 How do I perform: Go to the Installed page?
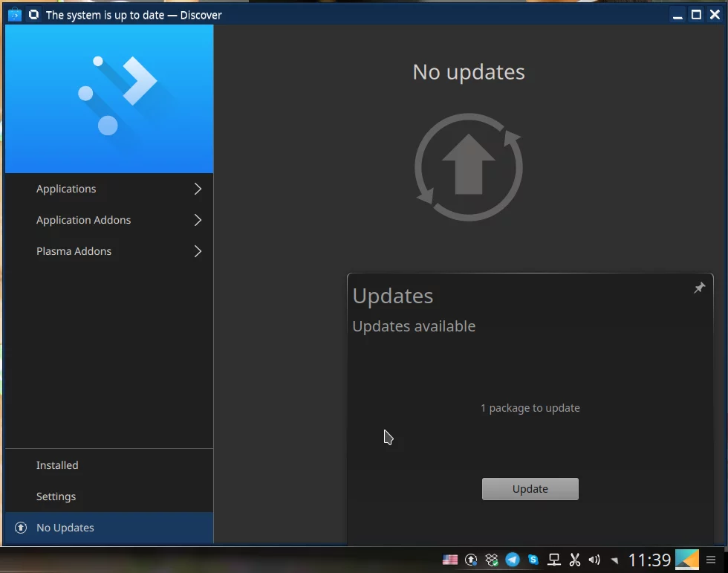tap(108, 465)
